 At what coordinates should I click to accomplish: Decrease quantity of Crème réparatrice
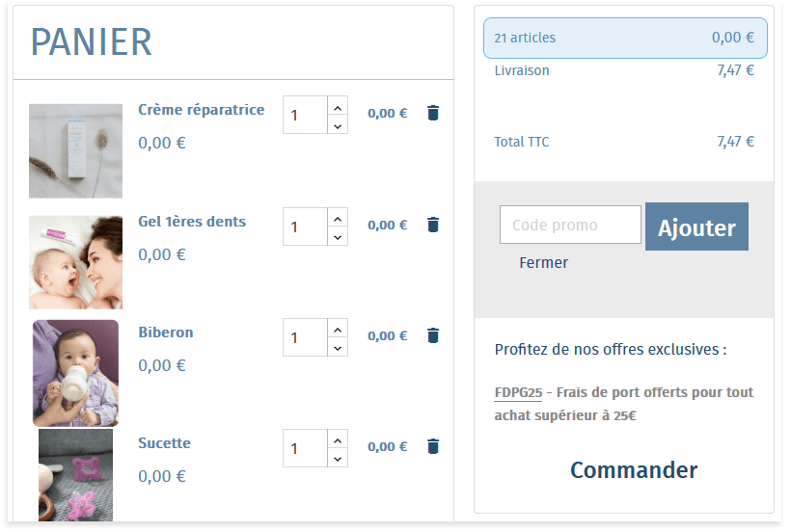pyautogui.click(x=338, y=125)
